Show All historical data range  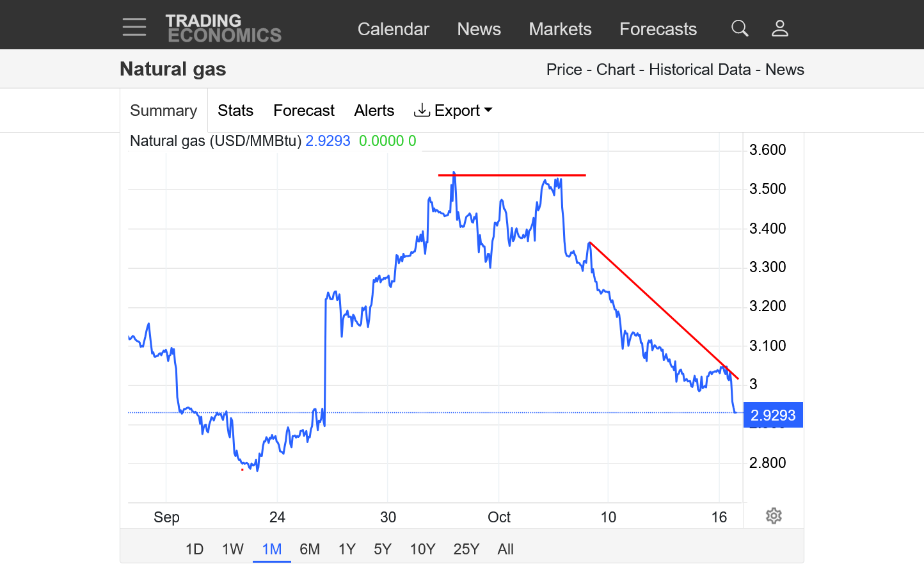(x=506, y=549)
